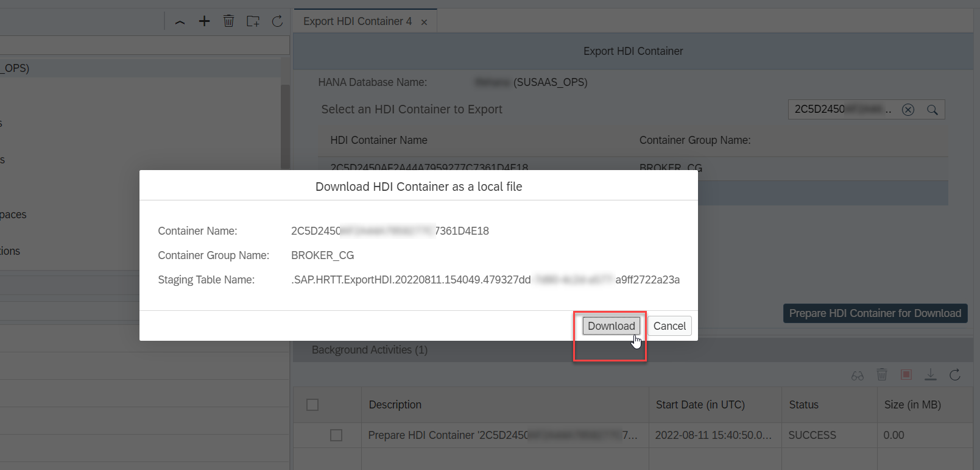Click the search magnifier icon
This screenshot has width=980, height=470.
click(932, 110)
